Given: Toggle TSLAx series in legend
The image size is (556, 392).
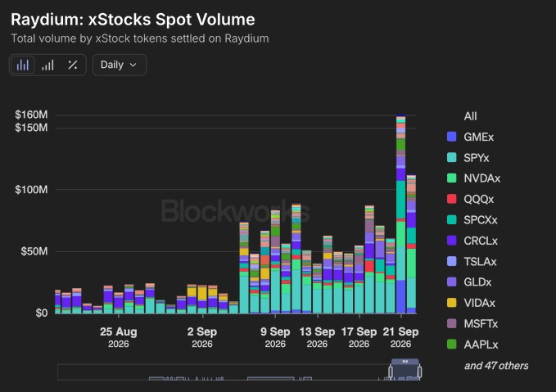Looking at the screenshot, I should pos(472,262).
